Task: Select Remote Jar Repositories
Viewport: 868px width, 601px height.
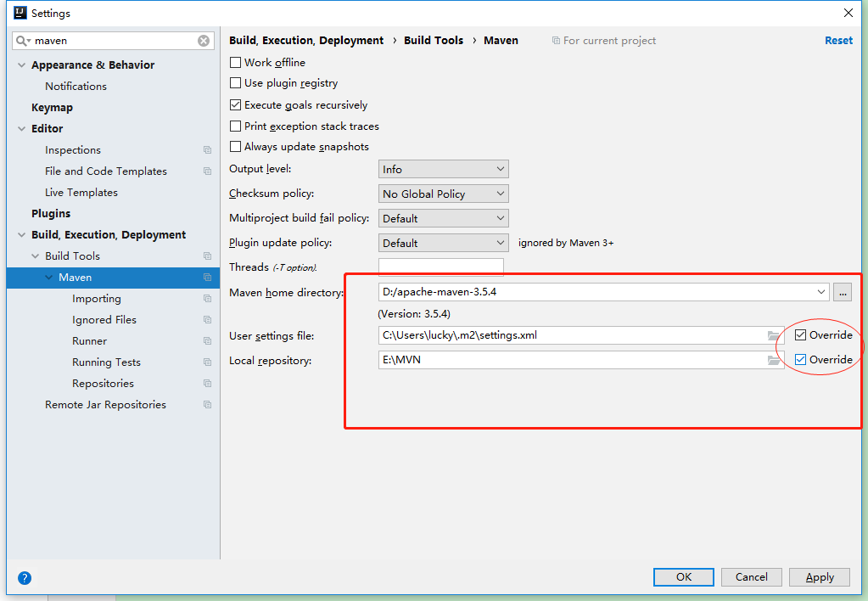Action: 106,404
